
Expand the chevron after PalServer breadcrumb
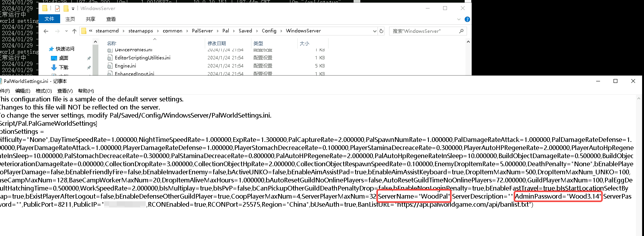218,31
